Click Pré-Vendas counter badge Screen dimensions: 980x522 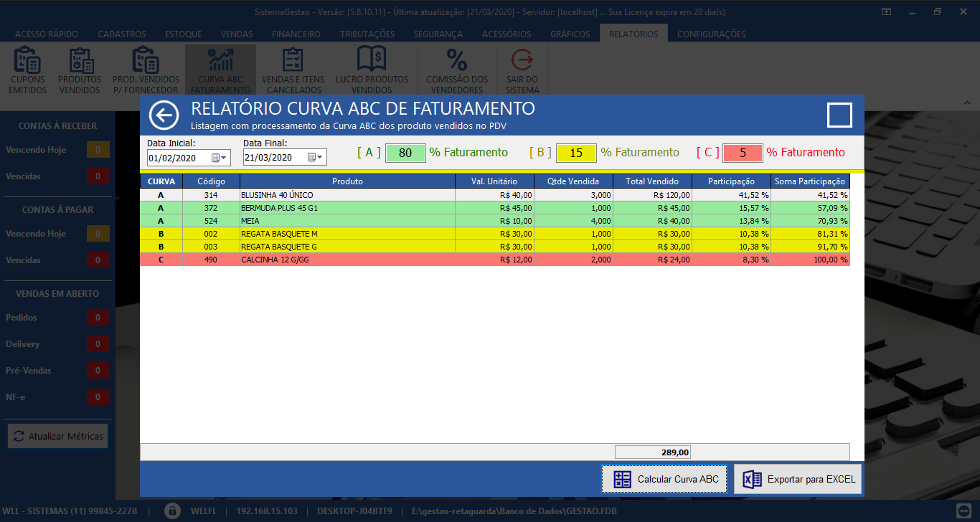click(98, 371)
